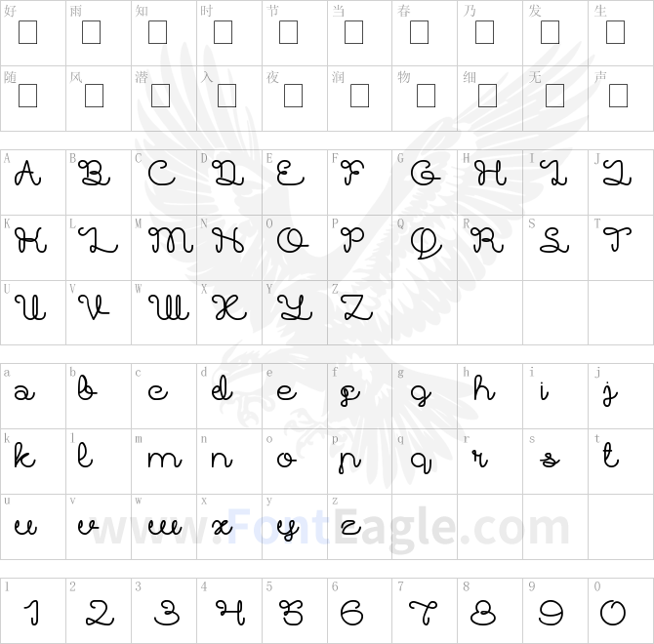
Task: Select the lowercase w glyph preview
Action: (x=165, y=527)
